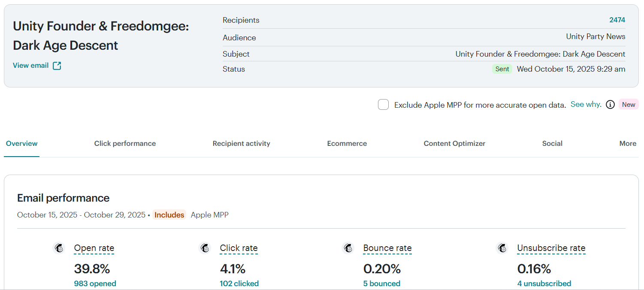Click the external link icon beside View email
Screen dimensions: 644x290
pos(57,66)
